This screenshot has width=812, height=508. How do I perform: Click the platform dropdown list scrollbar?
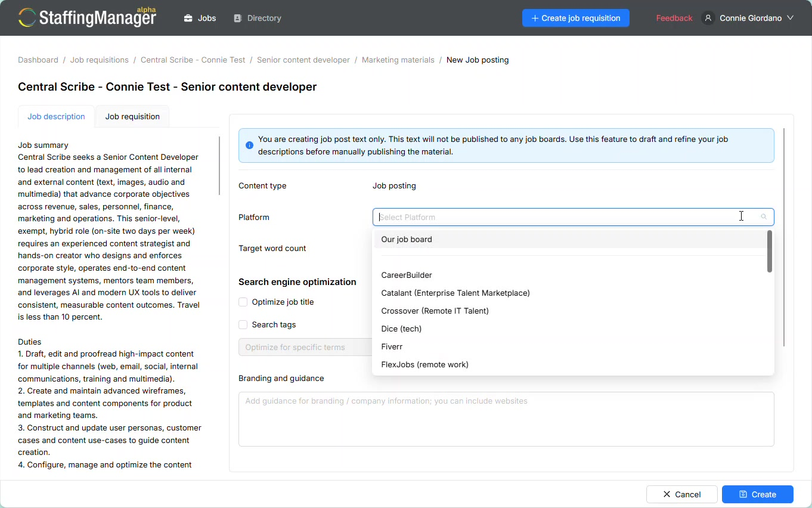770,252
